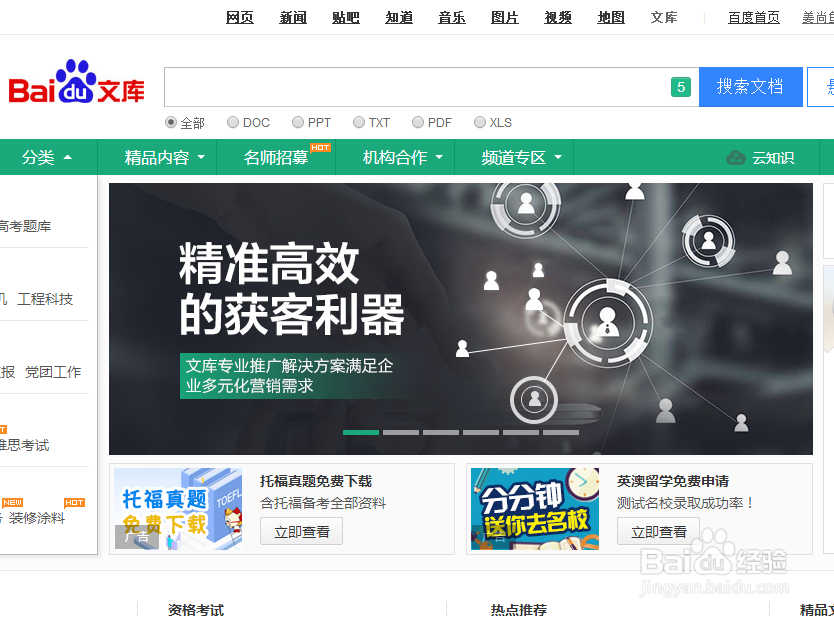Open the 百度首页 link

754,18
